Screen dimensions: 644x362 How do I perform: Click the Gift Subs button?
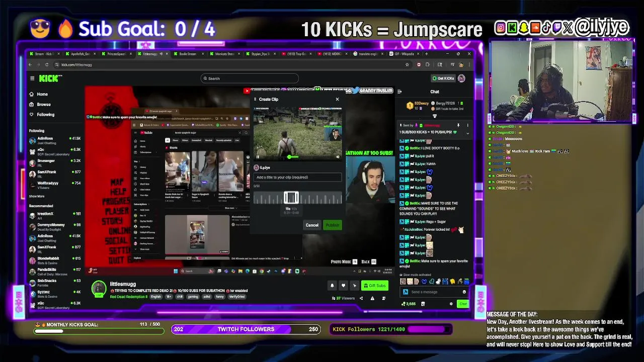(x=375, y=286)
